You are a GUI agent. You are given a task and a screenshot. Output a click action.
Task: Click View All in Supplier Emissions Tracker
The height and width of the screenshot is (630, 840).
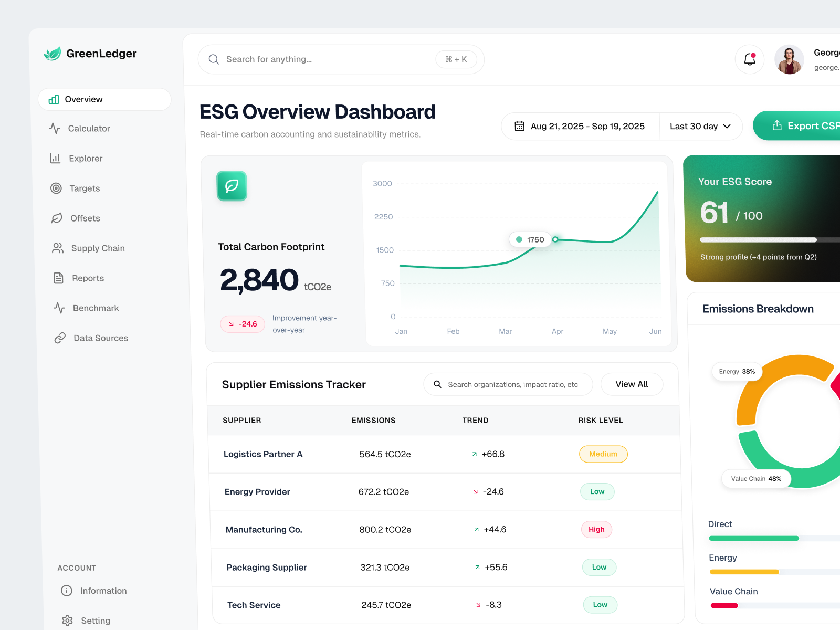pyautogui.click(x=632, y=384)
